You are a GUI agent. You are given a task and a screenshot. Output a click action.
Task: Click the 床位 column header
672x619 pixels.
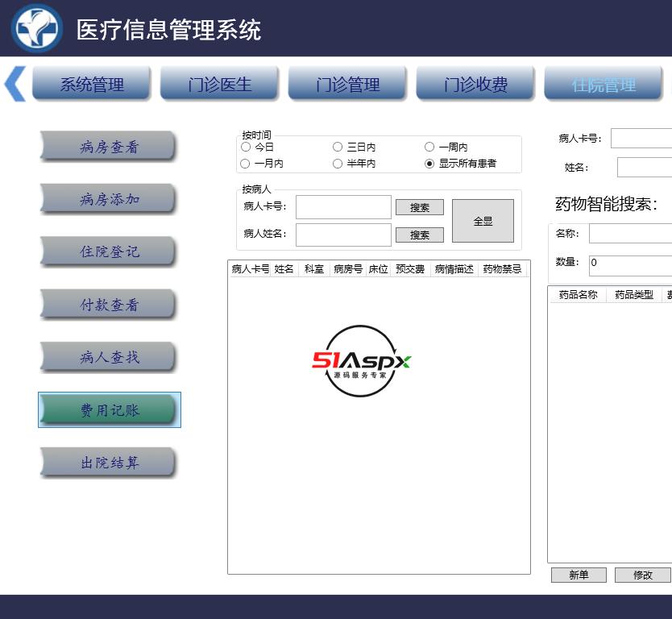tap(378, 268)
